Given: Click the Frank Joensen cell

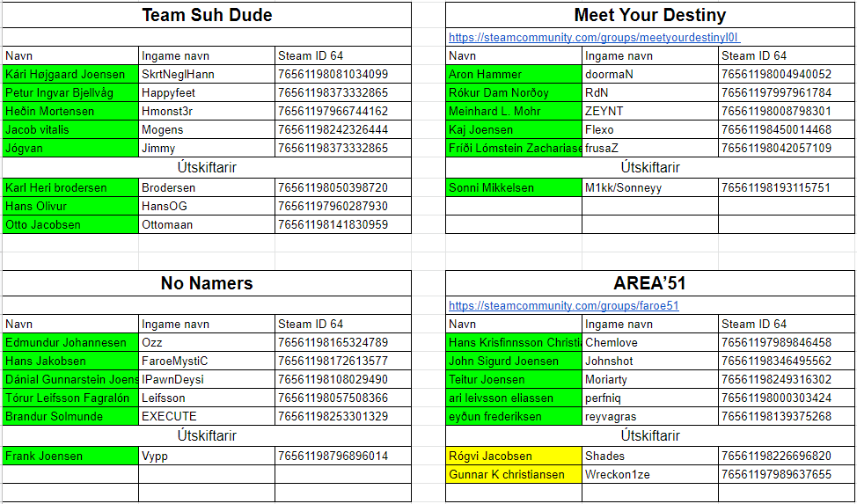Looking at the screenshot, I should 70,456.
